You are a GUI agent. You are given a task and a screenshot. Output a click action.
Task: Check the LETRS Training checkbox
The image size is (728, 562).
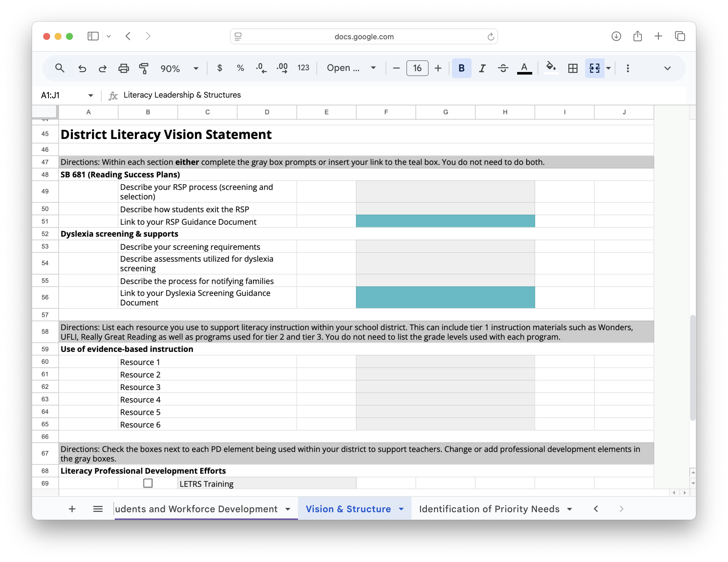coord(148,483)
